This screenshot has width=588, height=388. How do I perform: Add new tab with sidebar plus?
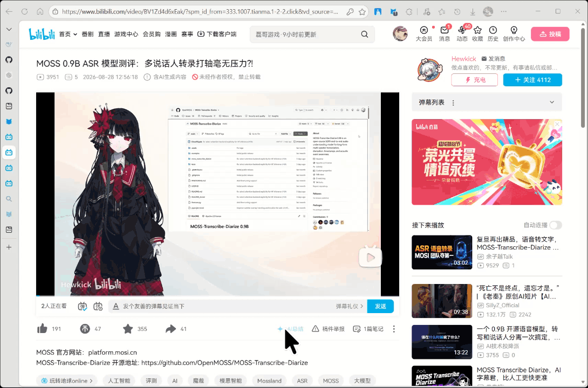(x=9, y=247)
